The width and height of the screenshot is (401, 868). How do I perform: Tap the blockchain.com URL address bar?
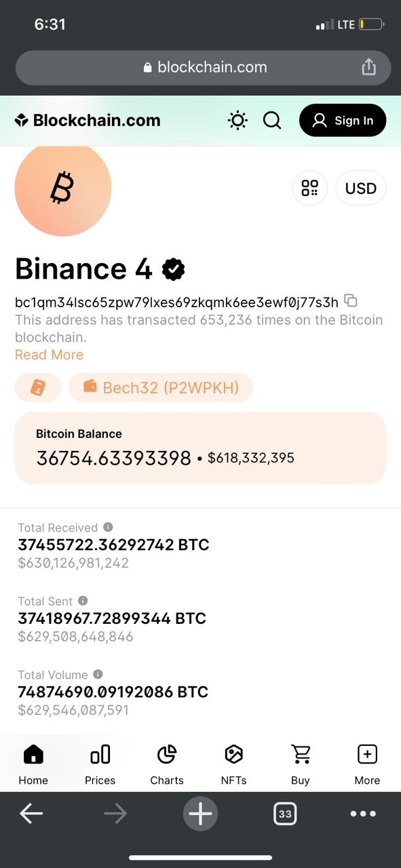pyautogui.click(x=204, y=67)
